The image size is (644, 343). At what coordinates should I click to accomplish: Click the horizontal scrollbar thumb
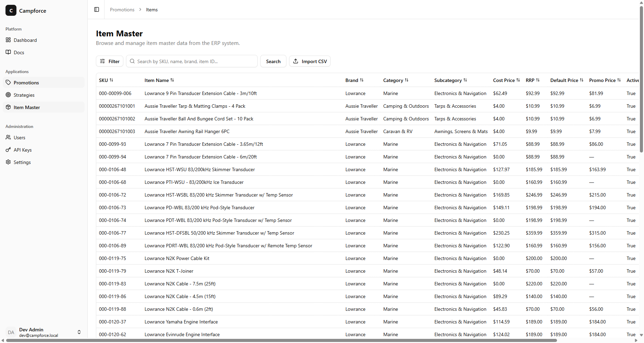coord(282,341)
